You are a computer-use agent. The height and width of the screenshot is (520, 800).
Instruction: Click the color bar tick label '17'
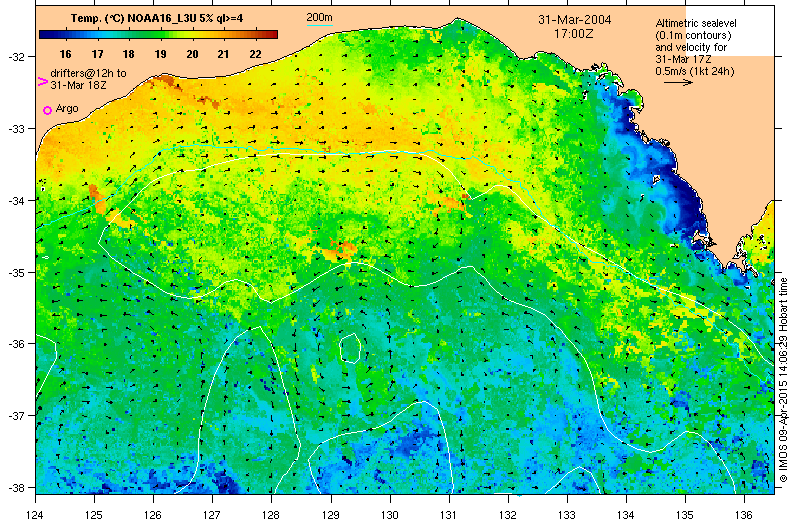(x=97, y=54)
